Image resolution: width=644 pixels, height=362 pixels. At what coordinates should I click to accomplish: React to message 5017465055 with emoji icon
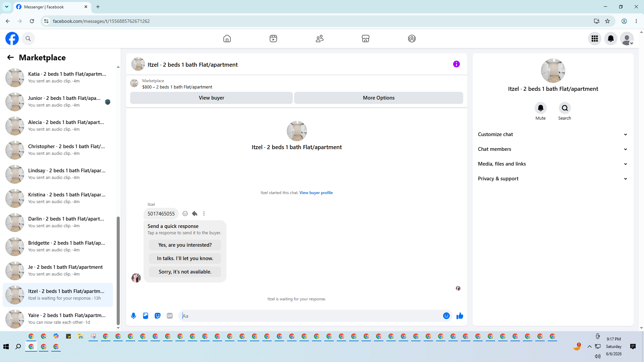185,214
